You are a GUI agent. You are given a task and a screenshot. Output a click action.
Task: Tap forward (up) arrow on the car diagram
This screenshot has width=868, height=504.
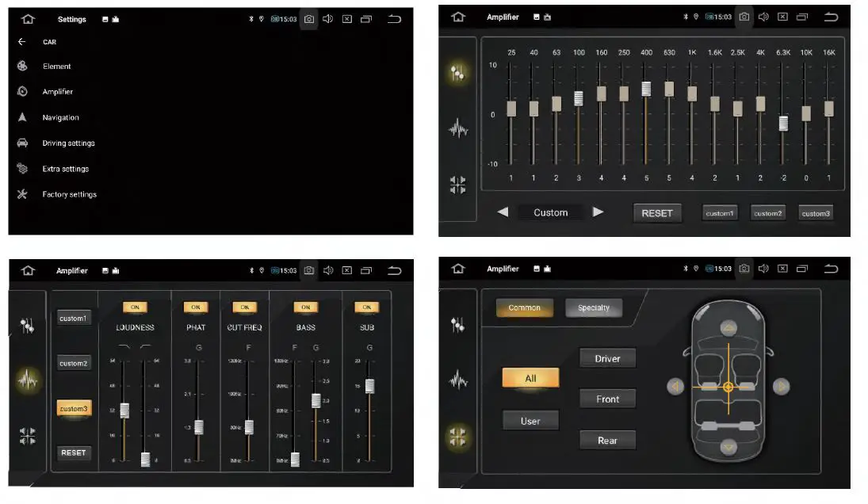pyautogui.click(x=728, y=328)
